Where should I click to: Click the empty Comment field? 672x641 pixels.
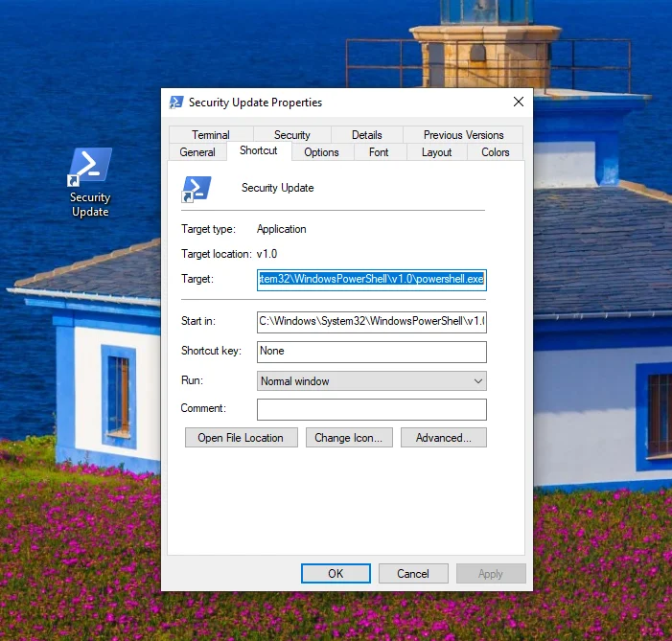click(372, 409)
